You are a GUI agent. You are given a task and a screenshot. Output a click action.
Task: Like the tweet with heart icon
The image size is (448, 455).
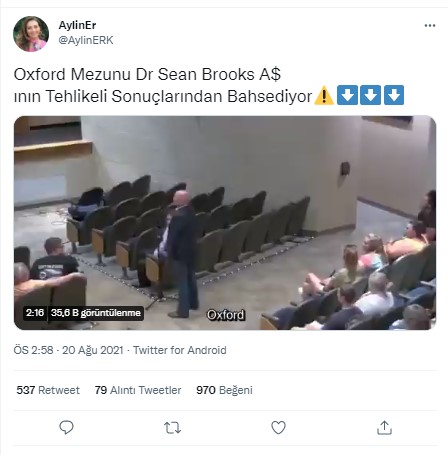coord(278,427)
